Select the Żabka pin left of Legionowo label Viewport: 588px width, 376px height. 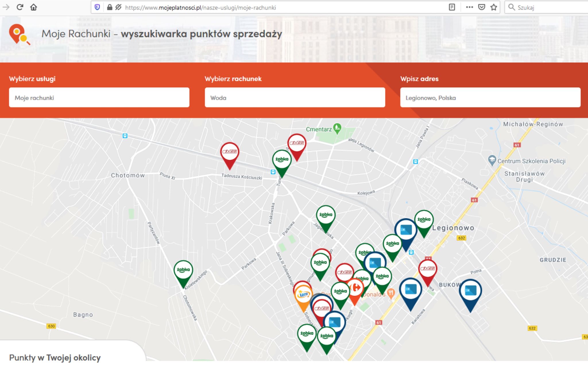coord(424,220)
